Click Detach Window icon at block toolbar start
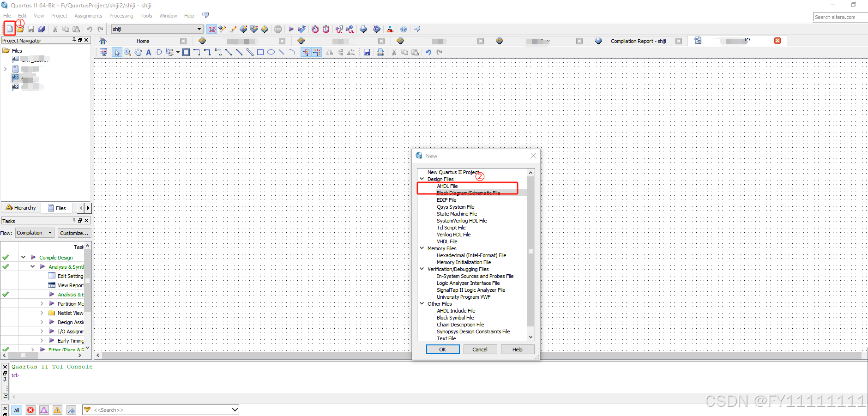868x416 pixels. tap(103, 52)
